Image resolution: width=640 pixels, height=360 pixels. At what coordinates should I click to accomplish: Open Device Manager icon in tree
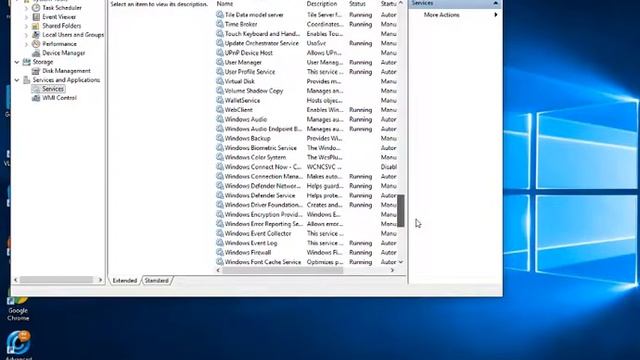pos(36,53)
